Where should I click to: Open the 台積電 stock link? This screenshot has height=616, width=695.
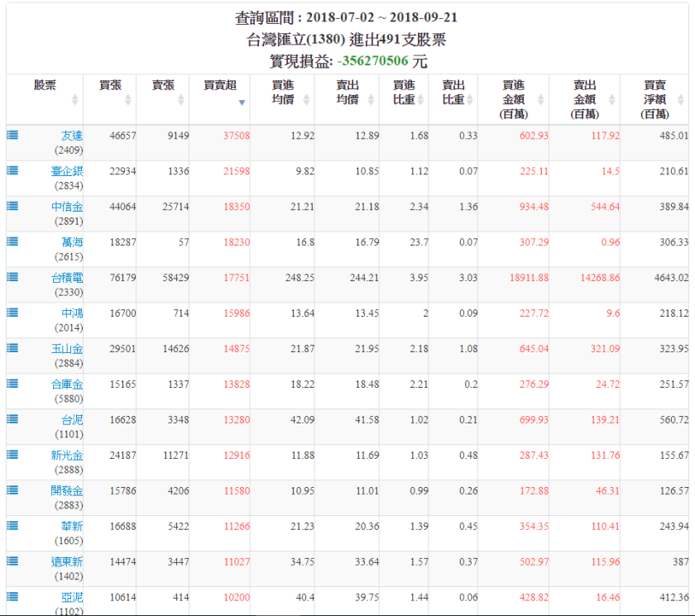pos(66,278)
